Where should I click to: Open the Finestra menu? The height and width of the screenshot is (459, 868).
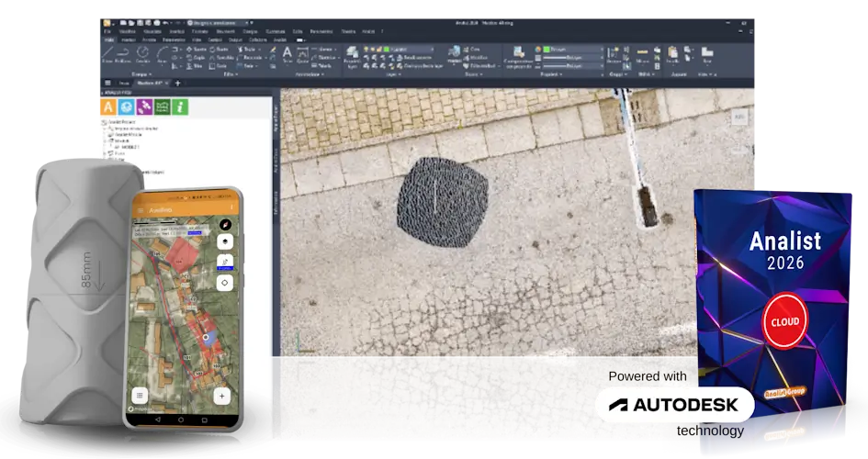(x=348, y=32)
